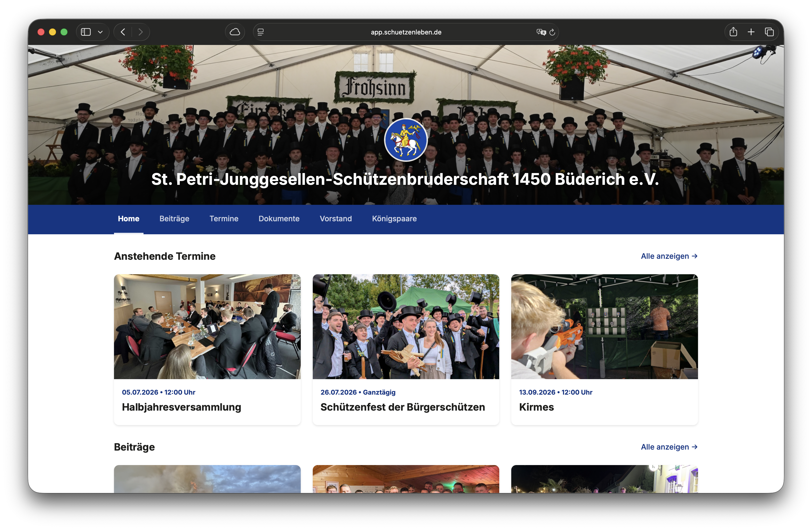Open the post thumbnail showing fire smoke

(x=207, y=479)
